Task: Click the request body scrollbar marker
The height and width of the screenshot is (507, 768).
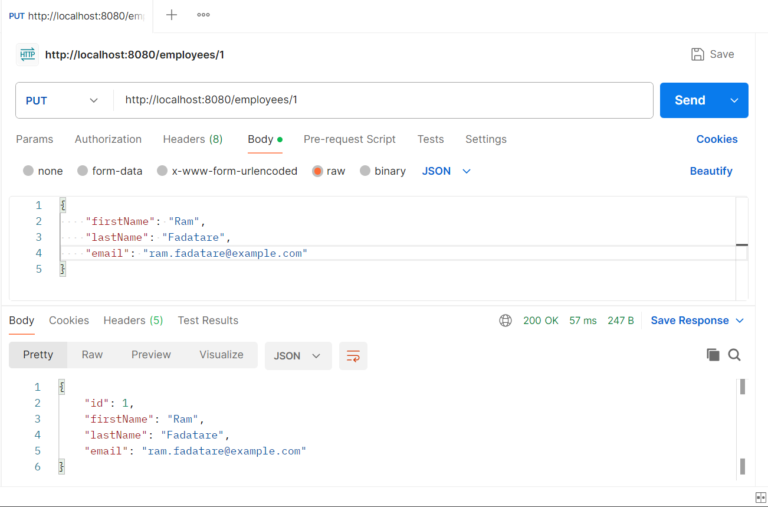Action: click(742, 244)
